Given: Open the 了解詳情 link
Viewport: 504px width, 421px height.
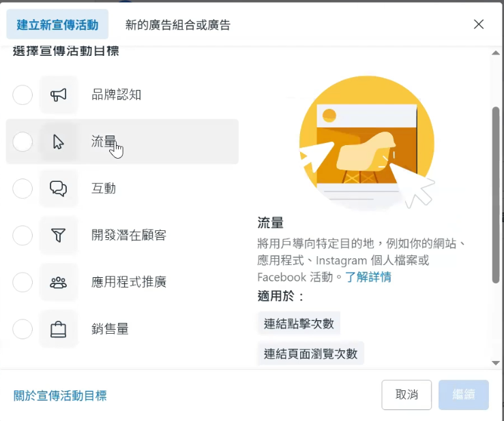Looking at the screenshot, I should click(368, 277).
